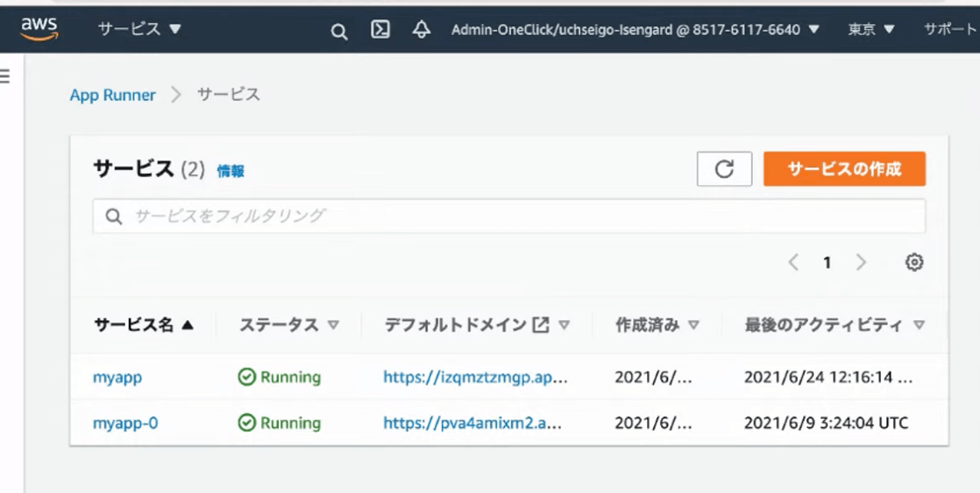Open the myapp-0 service link

pyautogui.click(x=125, y=424)
